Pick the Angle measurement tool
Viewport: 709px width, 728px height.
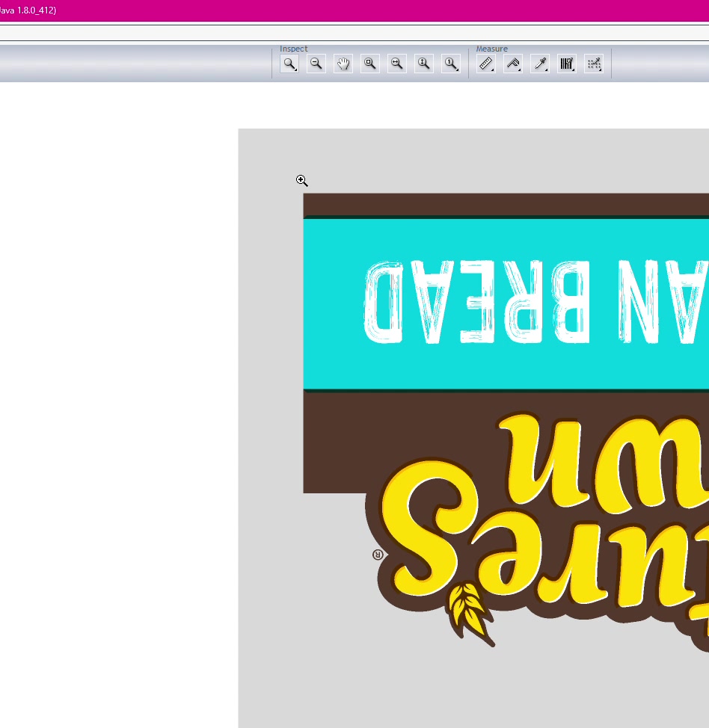[512, 64]
